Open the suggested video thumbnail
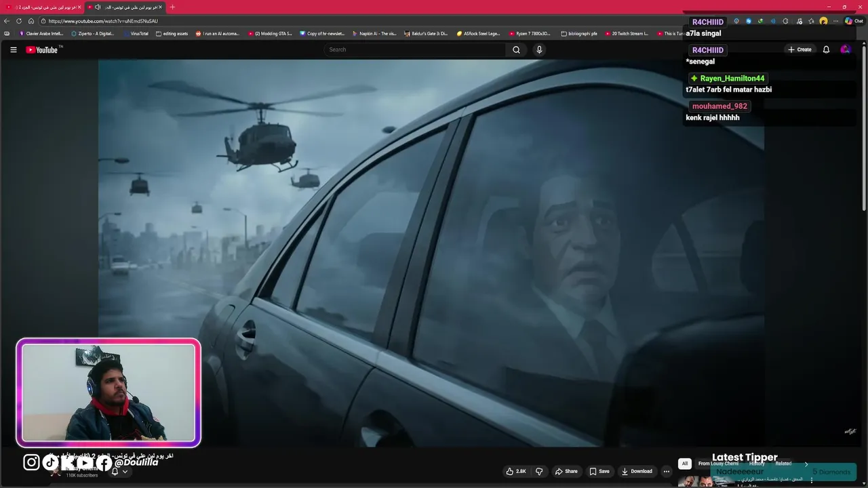The height and width of the screenshot is (488, 868). [x=706, y=481]
